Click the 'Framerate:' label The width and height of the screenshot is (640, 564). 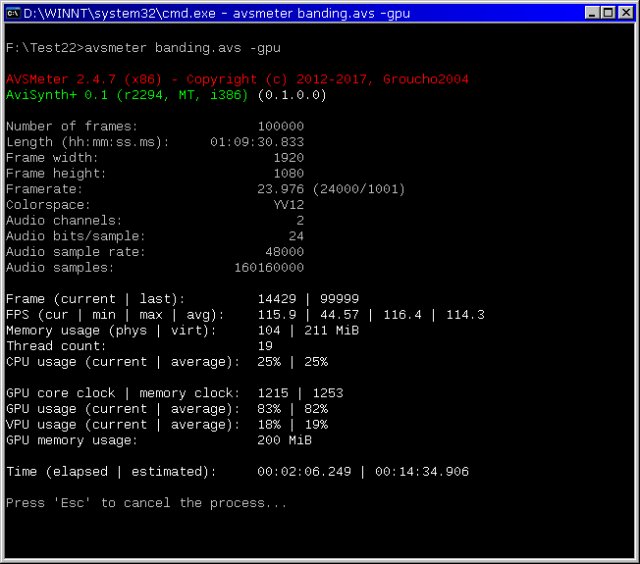44,189
